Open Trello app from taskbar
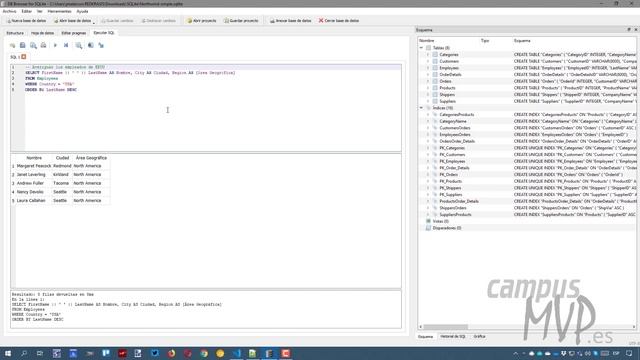This screenshot has height=360, width=640. [106, 353]
